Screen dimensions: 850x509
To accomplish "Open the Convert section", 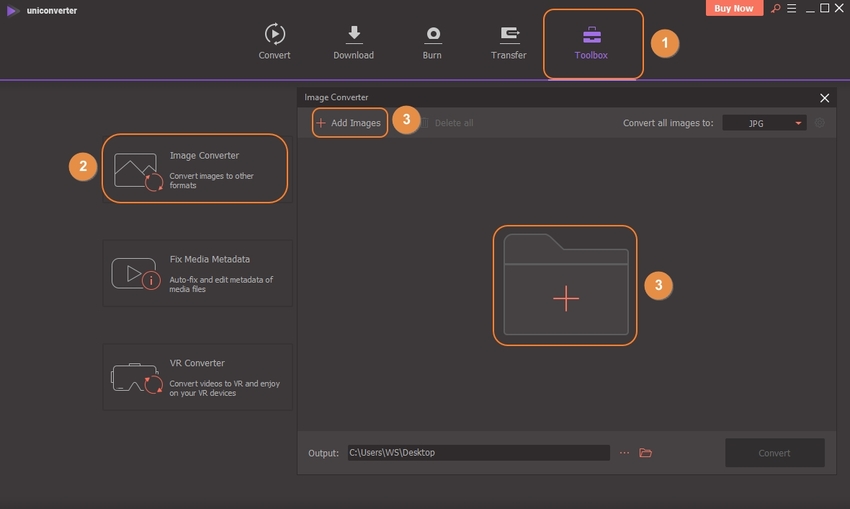I will (274, 42).
